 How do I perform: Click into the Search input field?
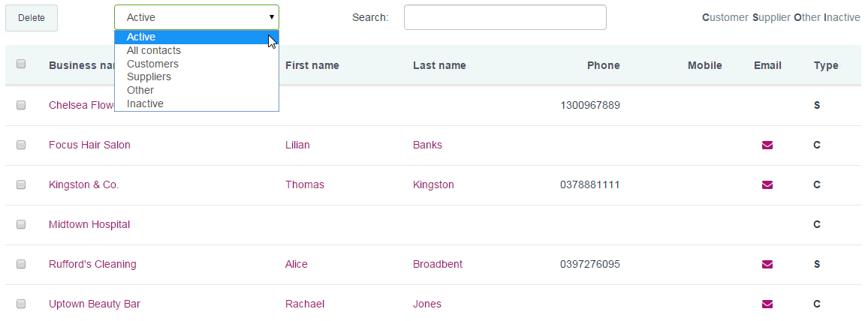click(505, 17)
